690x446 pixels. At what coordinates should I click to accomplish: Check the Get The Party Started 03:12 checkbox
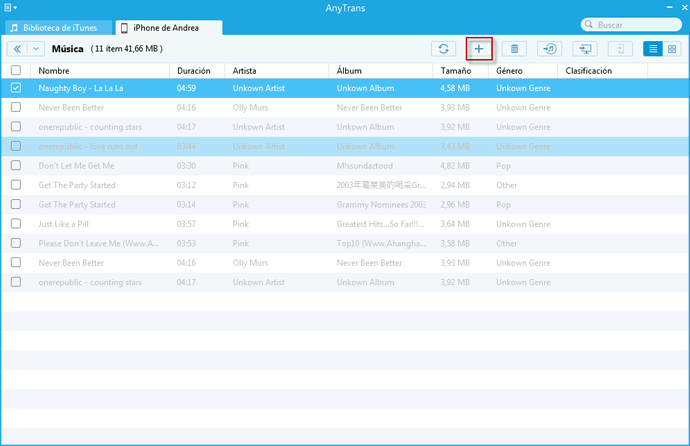coord(16,185)
